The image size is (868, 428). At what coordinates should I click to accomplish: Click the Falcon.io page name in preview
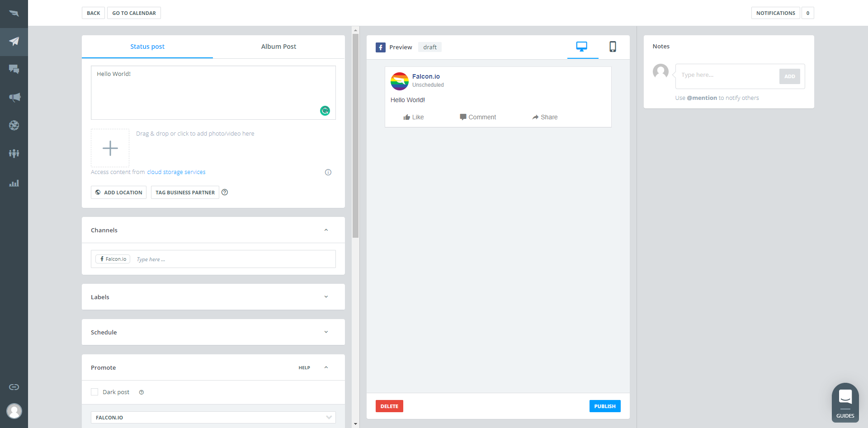[426, 76]
